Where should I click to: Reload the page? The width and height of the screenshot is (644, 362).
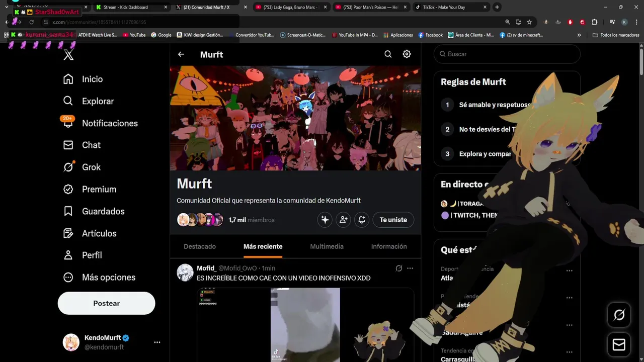pos(32,22)
